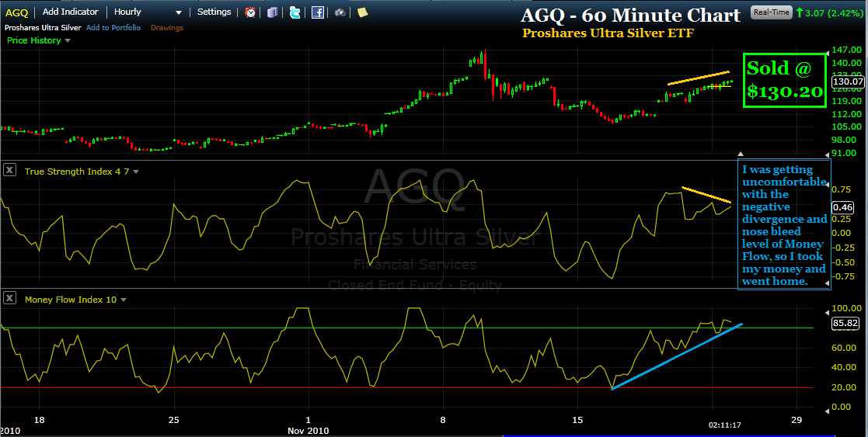
Task: Expand True Strength Index 4 7 options
Action: [136, 172]
